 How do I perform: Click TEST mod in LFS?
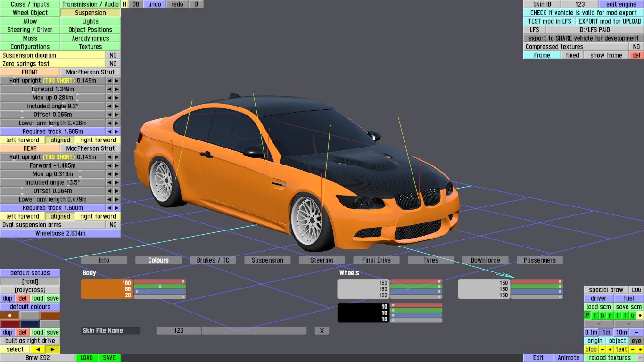(550, 21)
